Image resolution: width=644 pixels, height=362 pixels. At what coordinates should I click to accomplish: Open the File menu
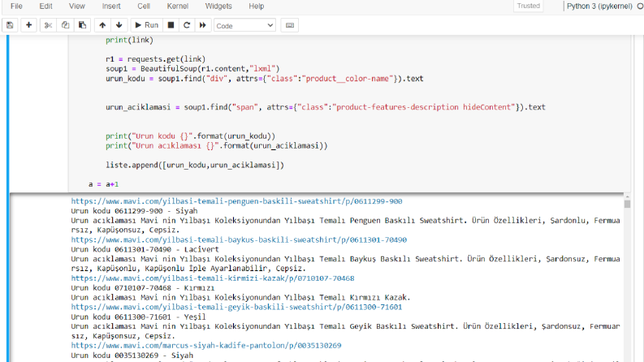click(16, 6)
